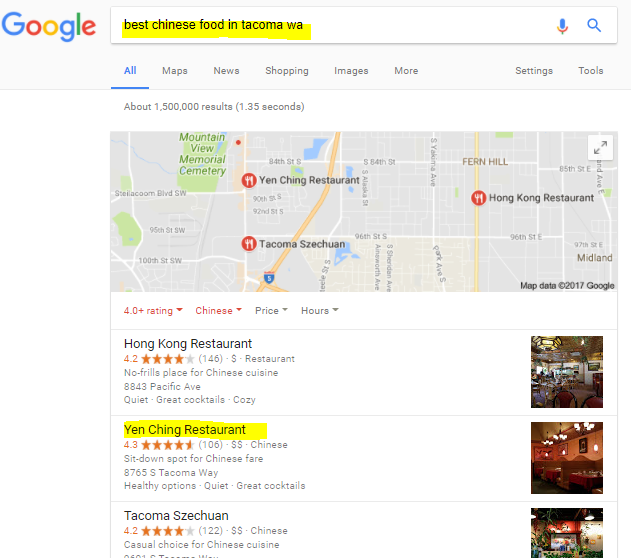Viewport: 631px width, 558px height.
Task: Open the 4.0+ rating filter dropdown
Action: (153, 311)
